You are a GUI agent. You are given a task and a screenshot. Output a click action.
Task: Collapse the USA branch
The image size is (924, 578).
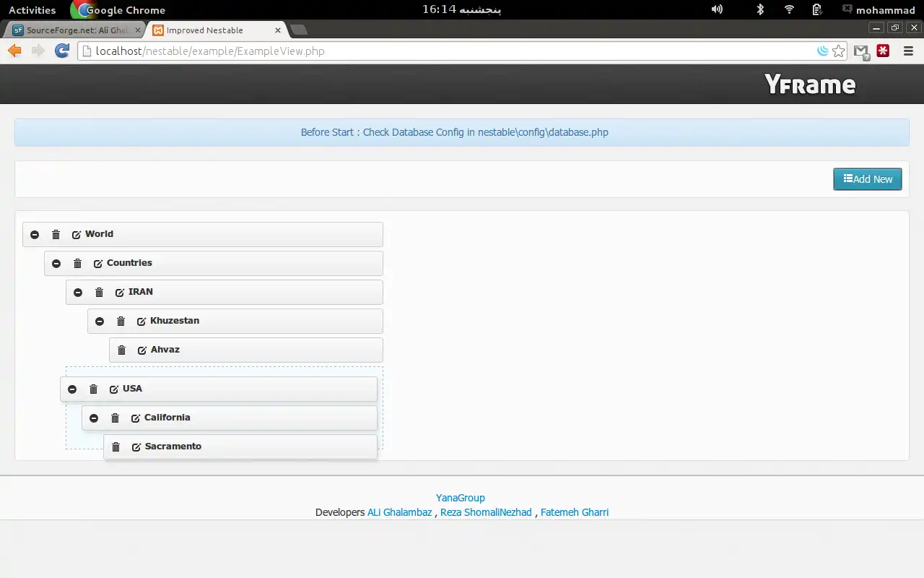pos(72,389)
